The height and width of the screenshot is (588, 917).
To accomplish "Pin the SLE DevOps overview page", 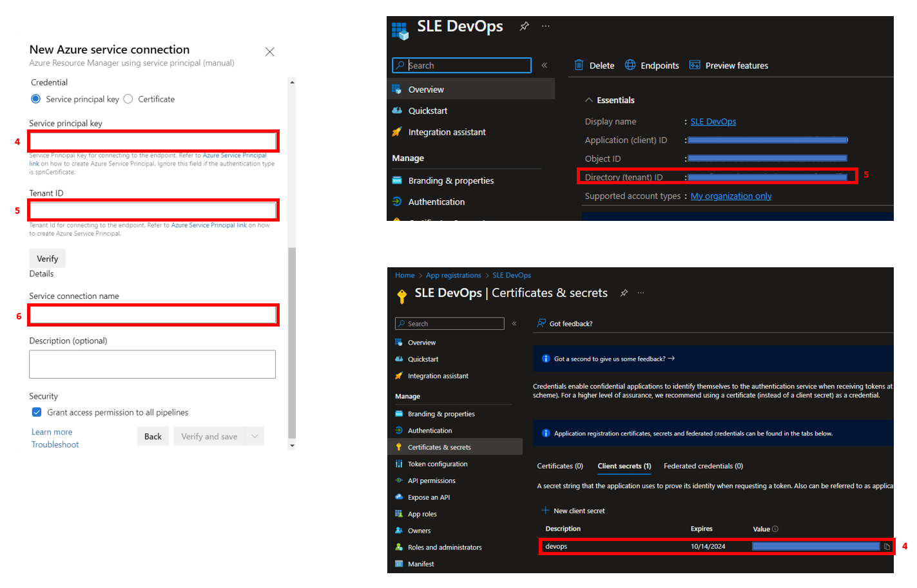I will [x=525, y=26].
